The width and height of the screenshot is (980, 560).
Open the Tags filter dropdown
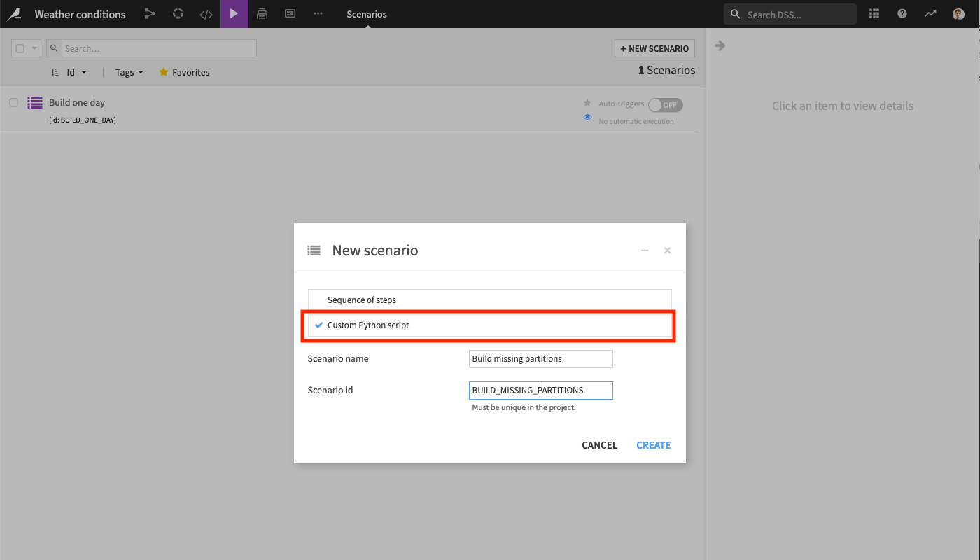point(129,72)
